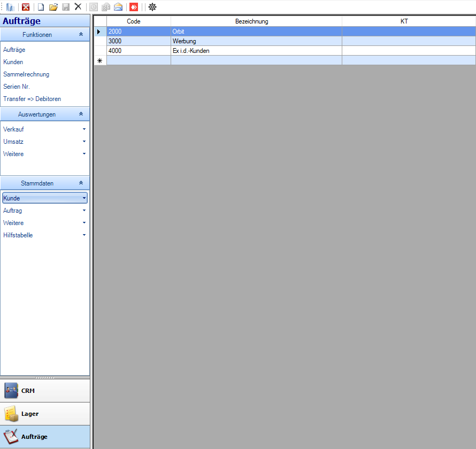This screenshot has width=476, height=449.
Task: Switch to the Lager module
Action: coord(45,414)
